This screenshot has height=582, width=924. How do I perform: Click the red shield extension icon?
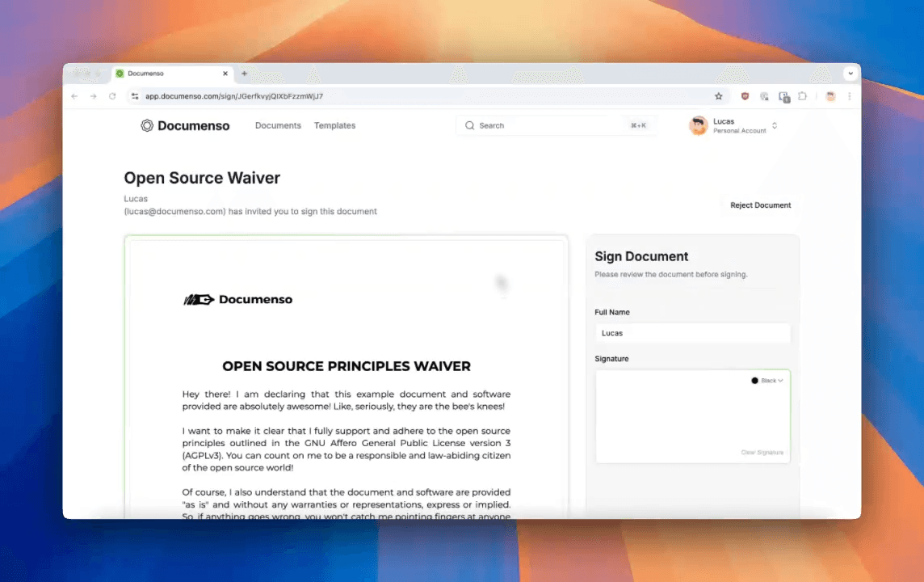pyautogui.click(x=745, y=96)
